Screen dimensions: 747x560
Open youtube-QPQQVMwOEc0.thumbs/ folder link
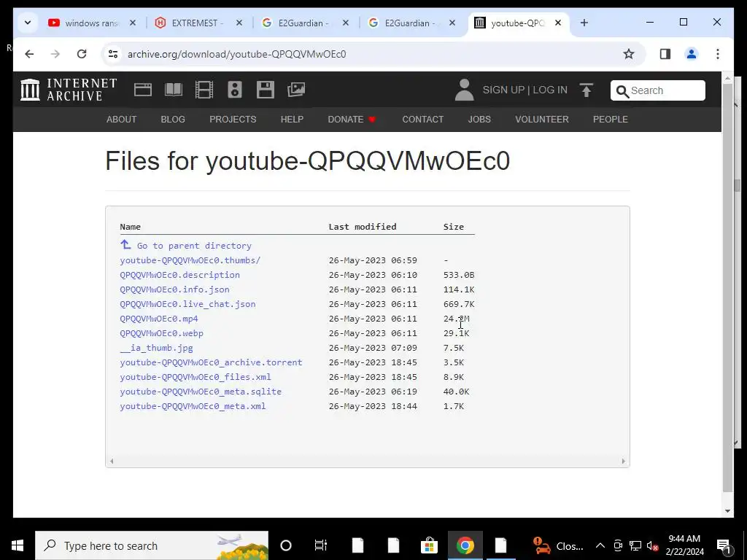click(190, 260)
